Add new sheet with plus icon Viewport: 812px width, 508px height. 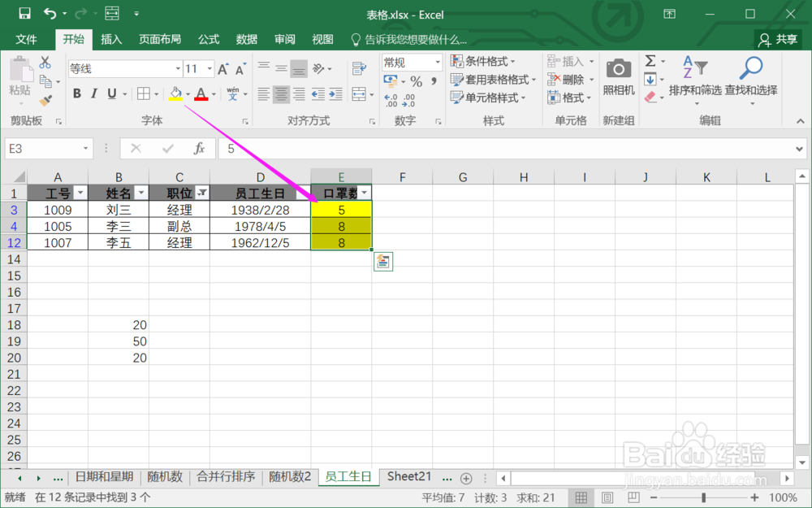coord(466,478)
